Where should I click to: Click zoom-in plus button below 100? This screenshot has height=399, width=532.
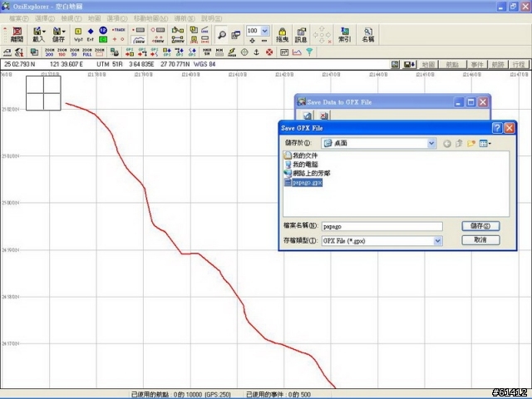coord(252,41)
